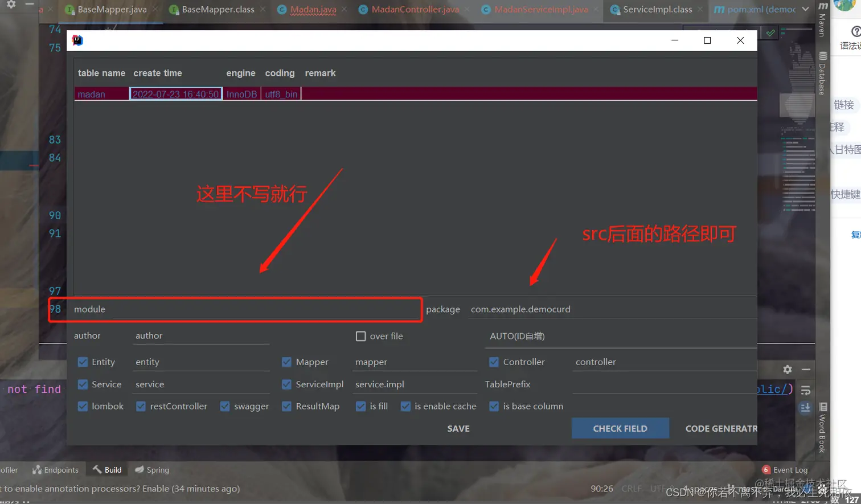Focus the module input field

[266, 309]
